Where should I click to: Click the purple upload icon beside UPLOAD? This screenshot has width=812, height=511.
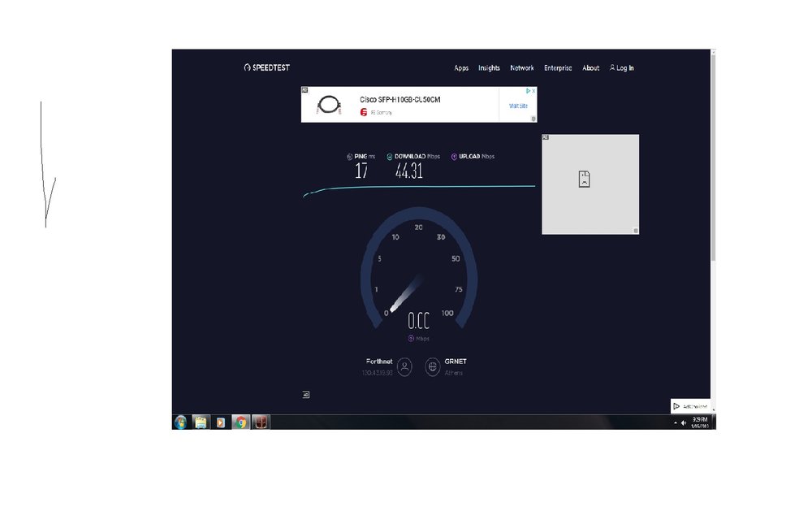pos(454,157)
